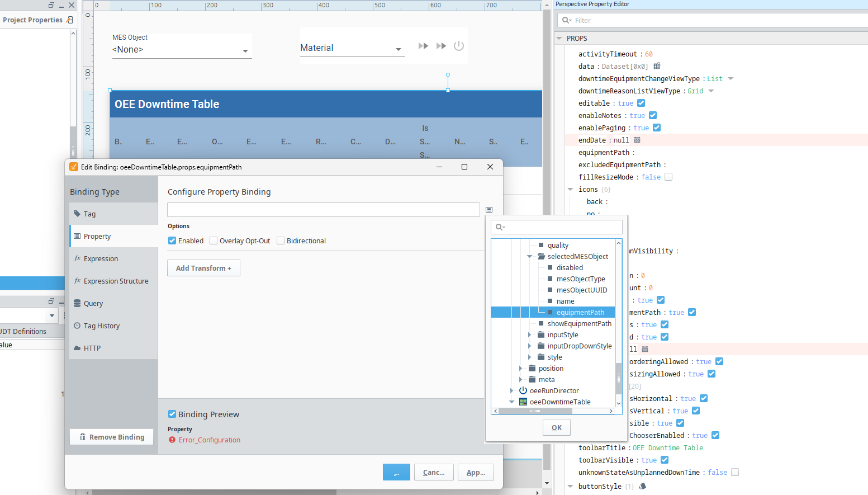Click the dataset viewer icon beside data property

click(x=657, y=66)
